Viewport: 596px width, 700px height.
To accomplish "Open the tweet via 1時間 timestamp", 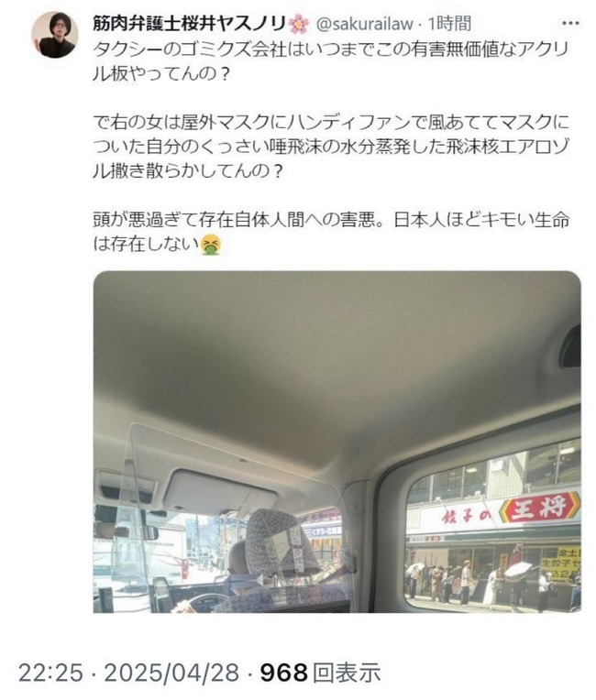I will 449,24.
